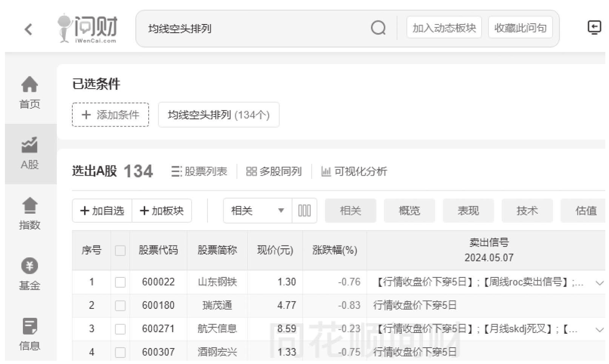Select the 概览 tab
Screen dimensions: 609x364
click(409, 211)
